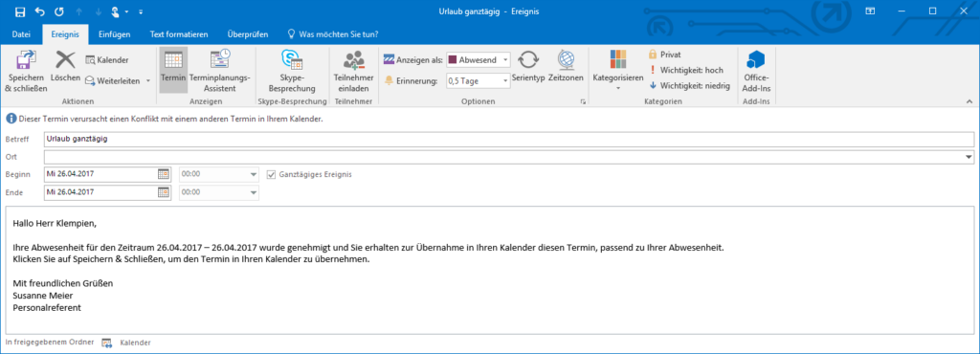The height and width of the screenshot is (354, 980).
Task: Switch to the Ereignis tab
Action: coord(65,34)
